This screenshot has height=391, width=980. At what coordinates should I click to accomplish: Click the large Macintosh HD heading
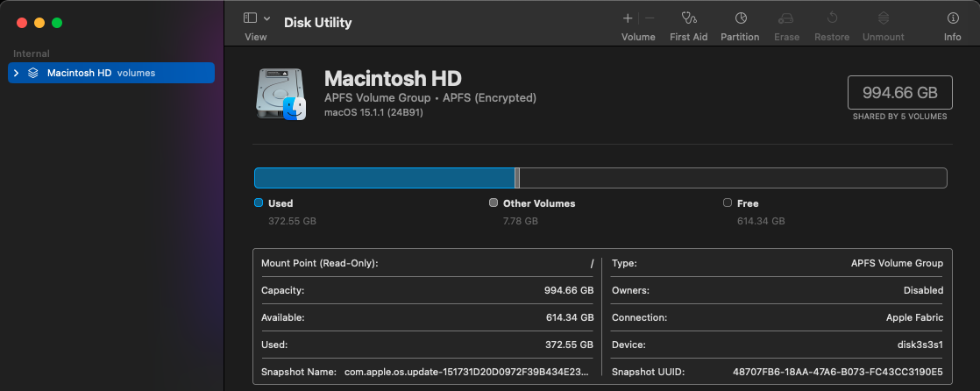point(393,78)
